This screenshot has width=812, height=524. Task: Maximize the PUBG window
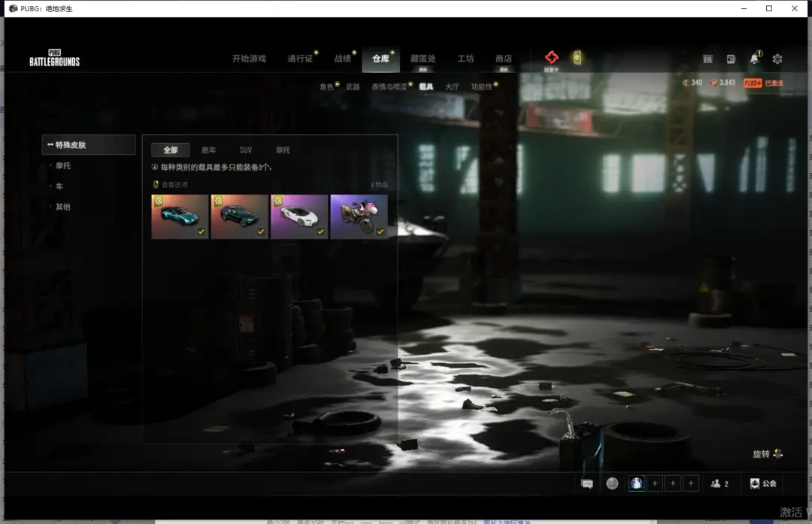click(x=769, y=8)
